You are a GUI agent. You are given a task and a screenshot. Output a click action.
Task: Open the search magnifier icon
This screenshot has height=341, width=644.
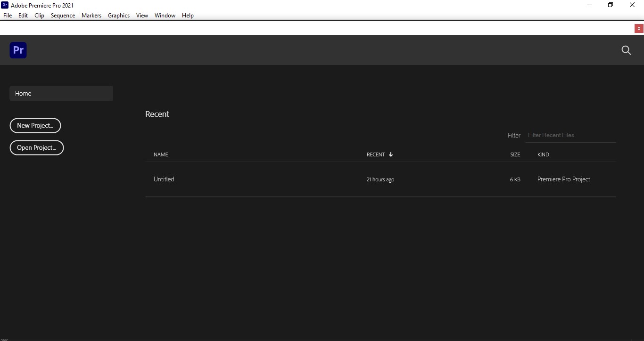pos(626,50)
